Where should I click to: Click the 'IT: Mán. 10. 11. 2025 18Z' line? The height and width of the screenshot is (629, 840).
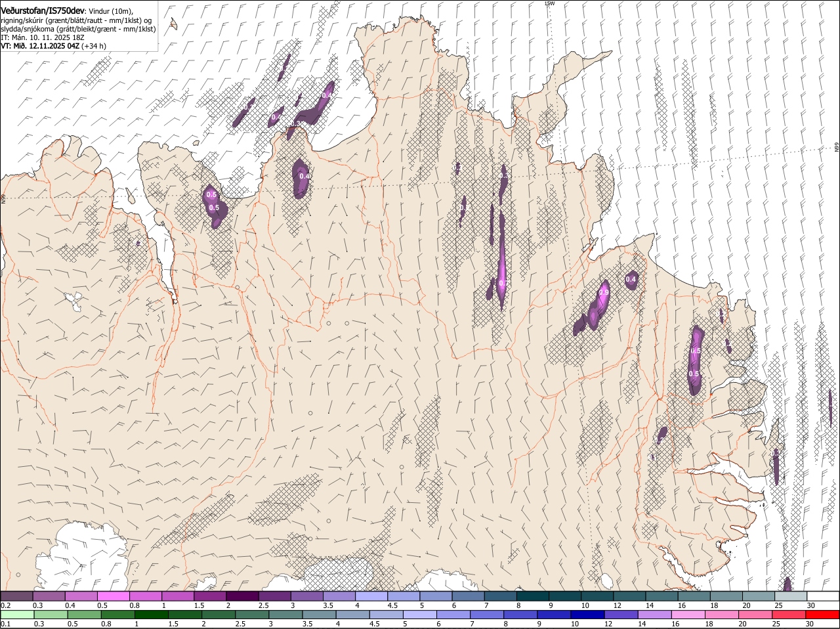pyautogui.click(x=43, y=37)
